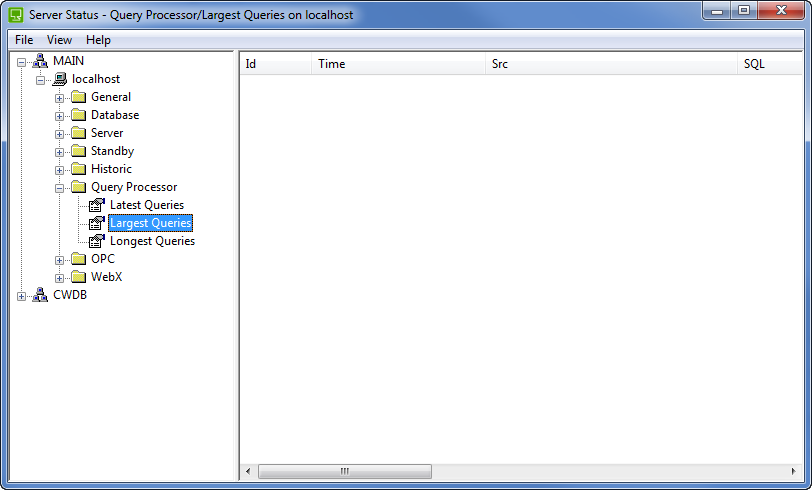
Task: Open the Latest Queries view
Action: point(147,205)
